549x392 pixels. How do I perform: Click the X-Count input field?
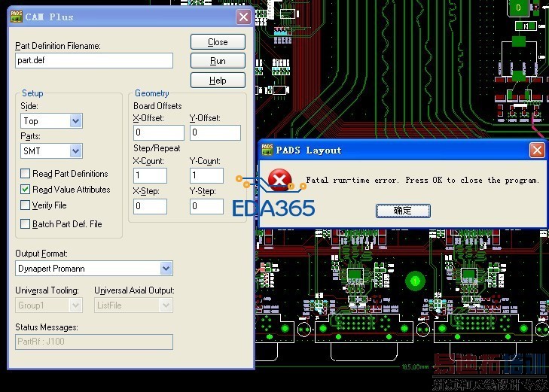coord(150,175)
